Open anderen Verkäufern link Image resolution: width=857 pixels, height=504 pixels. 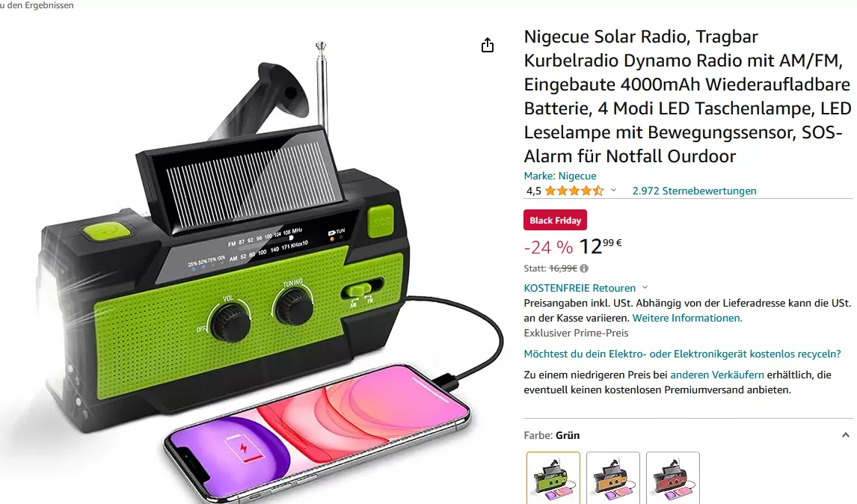pos(716,375)
